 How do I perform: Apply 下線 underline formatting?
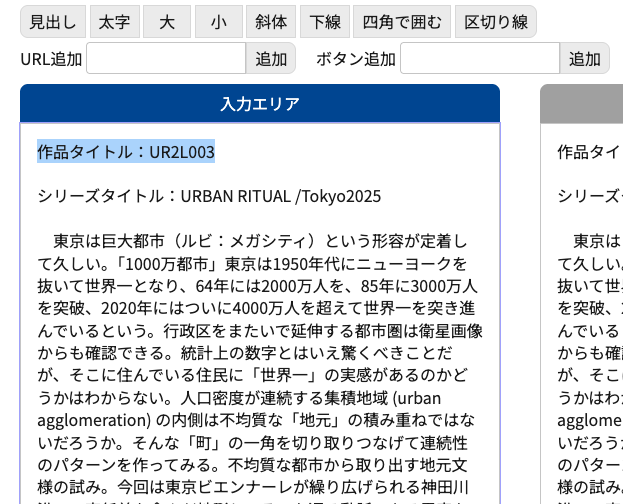coord(325,22)
